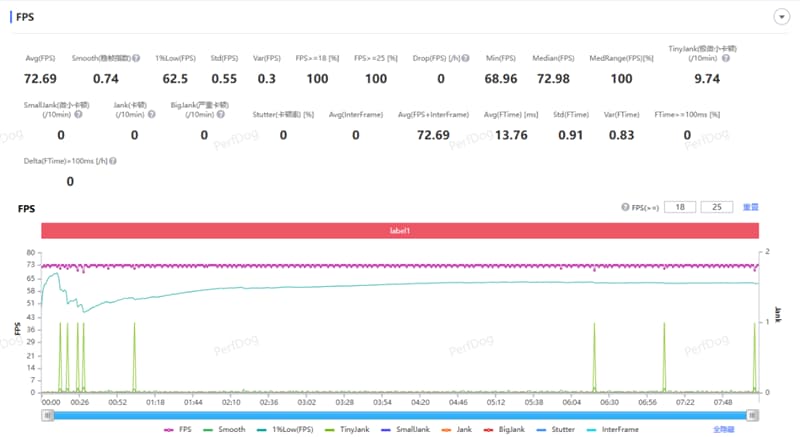Open the help icon next to Smooth
This screenshot has width=800, height=437.
tap(136, 58)
